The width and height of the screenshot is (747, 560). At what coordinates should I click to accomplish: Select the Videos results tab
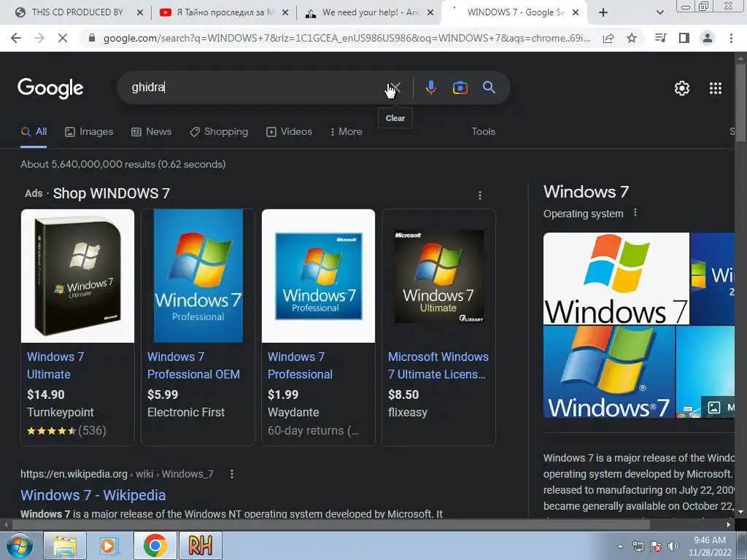[289, 132]
